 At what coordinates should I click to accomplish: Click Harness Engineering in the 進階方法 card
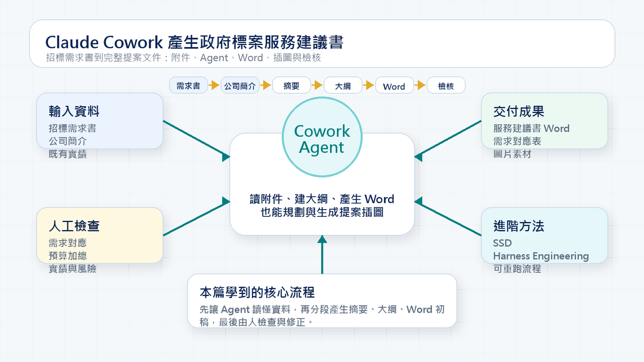[541, 256]
